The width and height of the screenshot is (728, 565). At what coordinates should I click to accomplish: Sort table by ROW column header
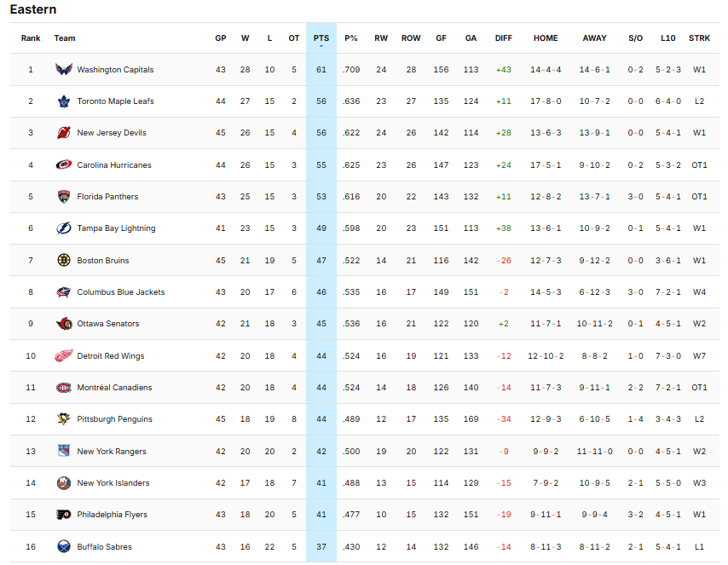coord(411,38)
